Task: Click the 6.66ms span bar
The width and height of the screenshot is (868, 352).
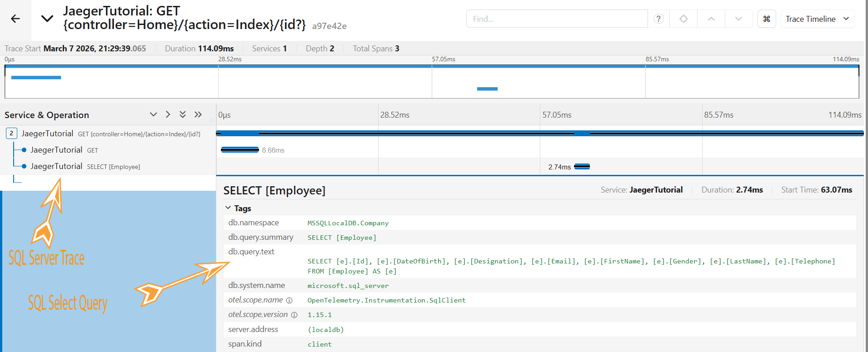Action: [x=239, y=150]
